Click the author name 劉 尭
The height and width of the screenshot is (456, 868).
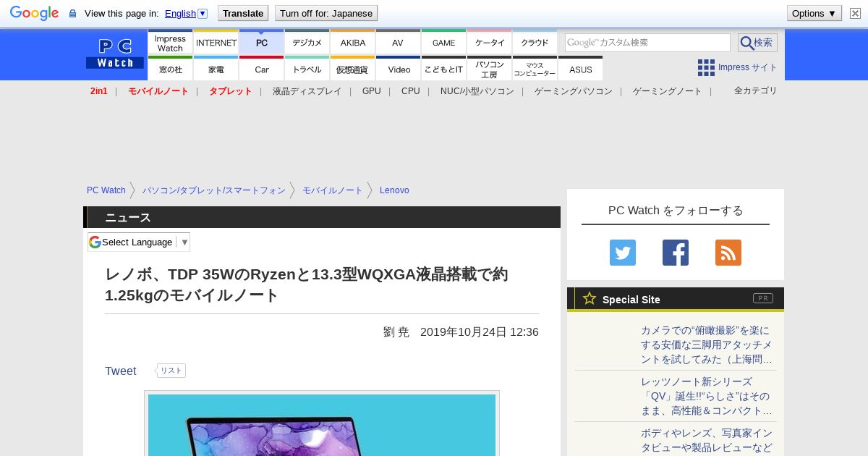pyautogui.click(x=396, y=332)
